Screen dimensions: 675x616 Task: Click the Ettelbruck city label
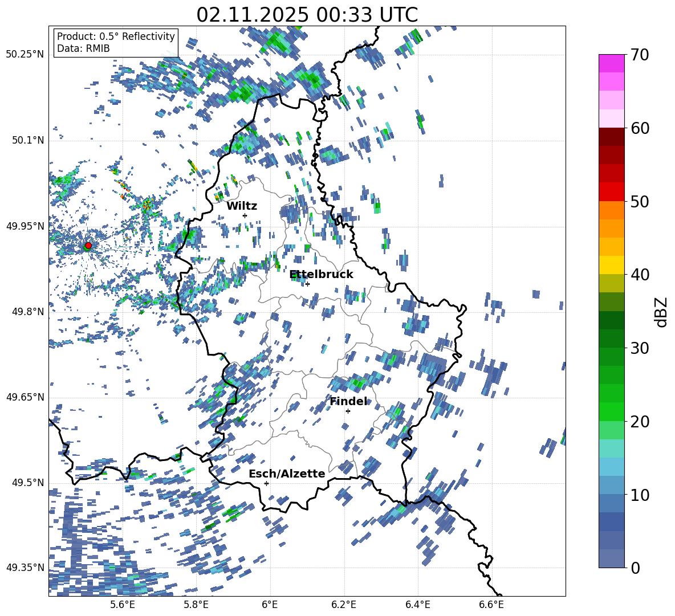[321, 274]
